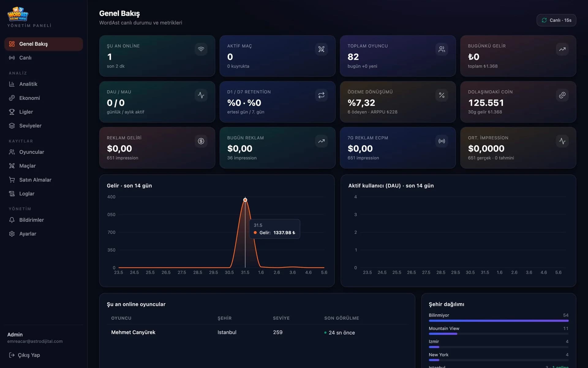Click the 125.551 circulating coin value
The image size is (588, 368).
[486, 103]
